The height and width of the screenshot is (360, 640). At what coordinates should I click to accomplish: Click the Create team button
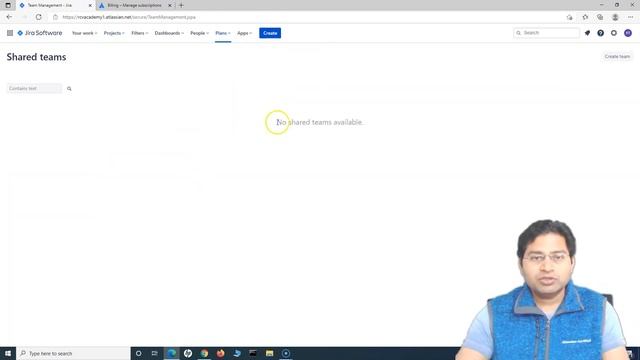pos(617,56)
